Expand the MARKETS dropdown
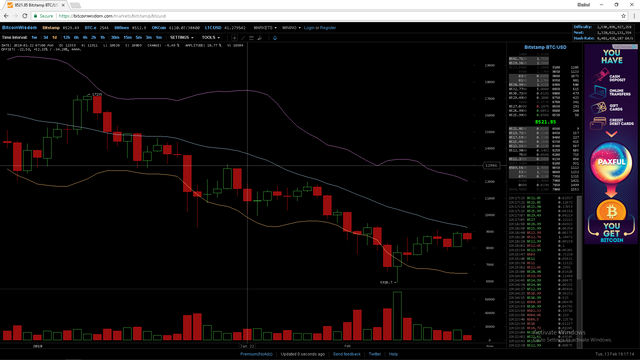Image resolution: width=640 pixels, height=360 pixels. [x=265, y=28]
